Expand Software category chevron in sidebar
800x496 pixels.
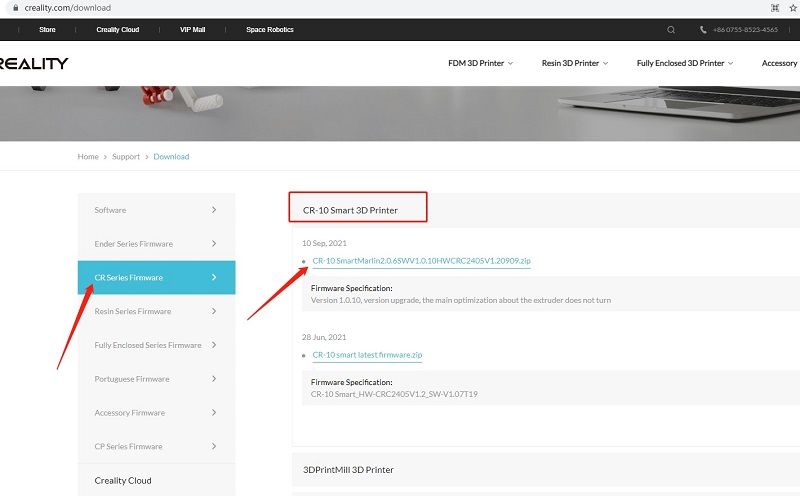tap(214, 210)
